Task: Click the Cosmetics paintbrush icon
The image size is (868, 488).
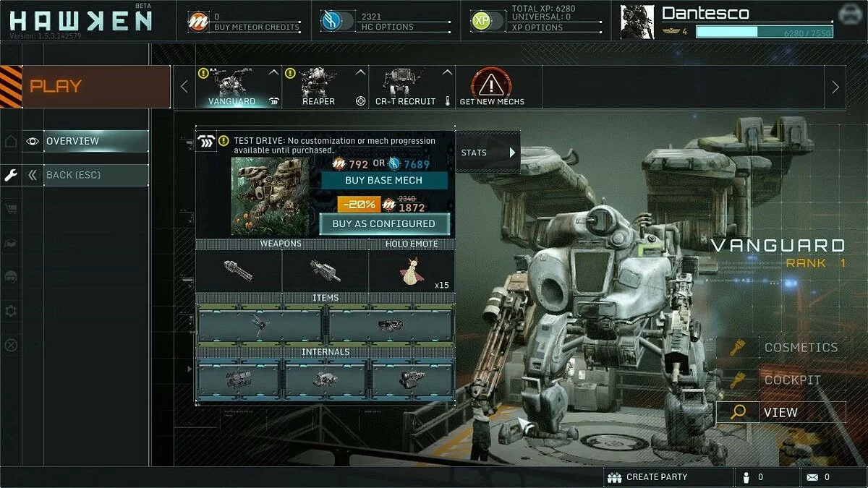Action: click(737, 348)
